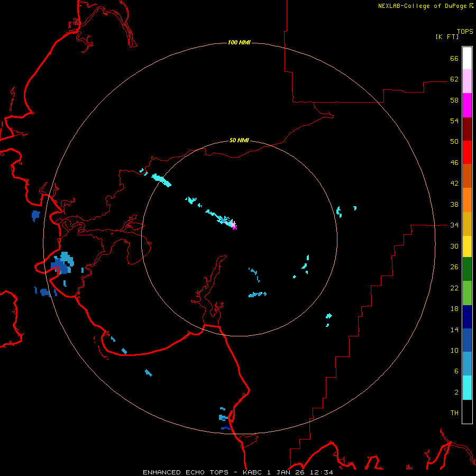476x476 pixels.
Task: Click the legend value "14"
Action: point(454,329)
